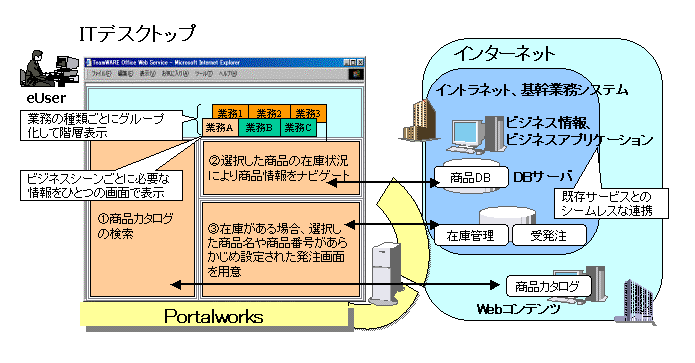Switch to the 業務C tab
The image size is (695, 363).
coord(298,128)
